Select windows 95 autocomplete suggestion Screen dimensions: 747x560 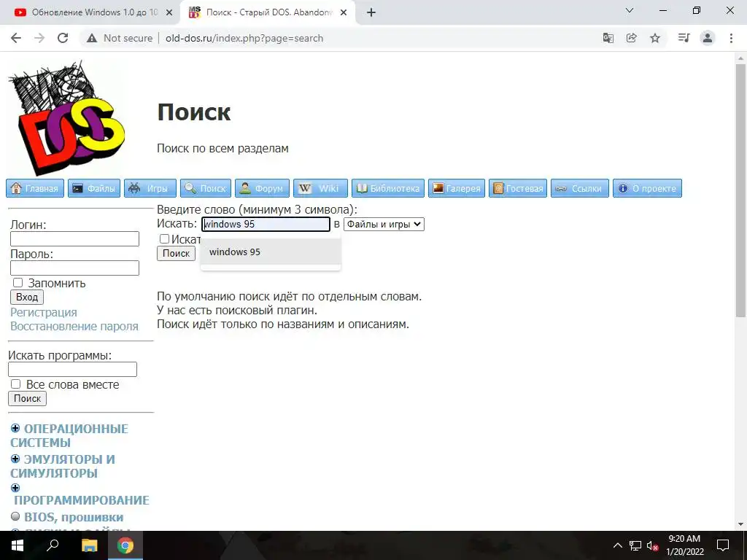[x=271, y=252]
